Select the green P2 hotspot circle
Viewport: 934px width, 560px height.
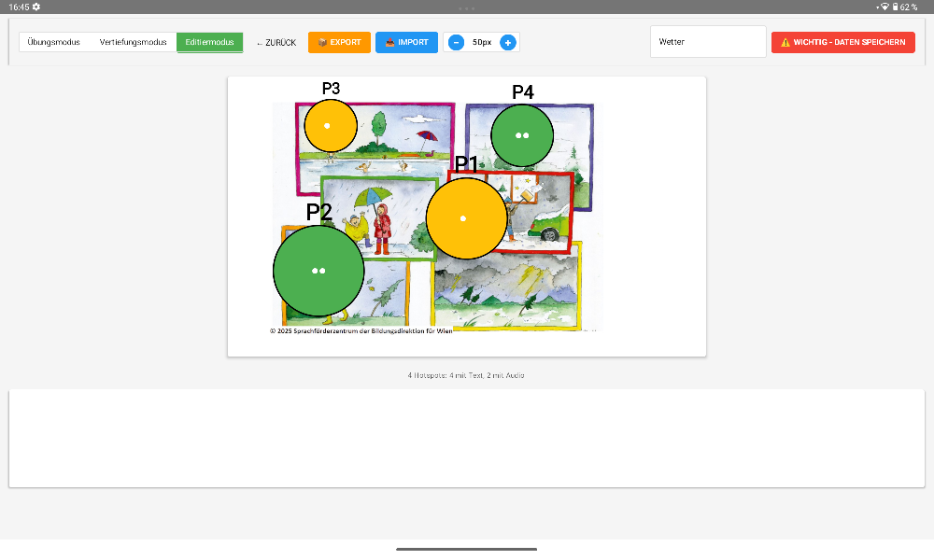coord(318,271)
